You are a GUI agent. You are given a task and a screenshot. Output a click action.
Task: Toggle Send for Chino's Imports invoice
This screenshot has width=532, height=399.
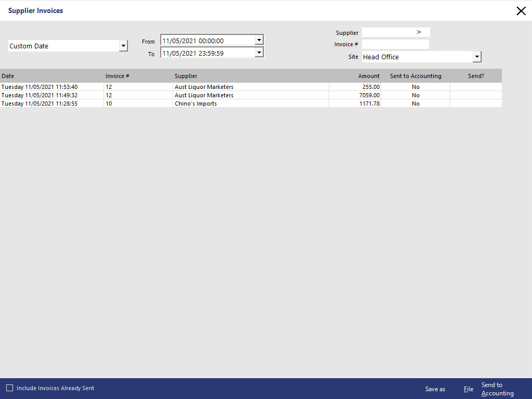coord(475,104)
